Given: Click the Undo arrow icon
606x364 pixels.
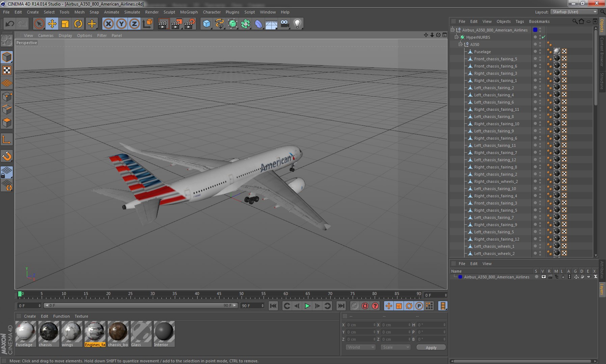Looking at the screenshot, I should 10,24.
